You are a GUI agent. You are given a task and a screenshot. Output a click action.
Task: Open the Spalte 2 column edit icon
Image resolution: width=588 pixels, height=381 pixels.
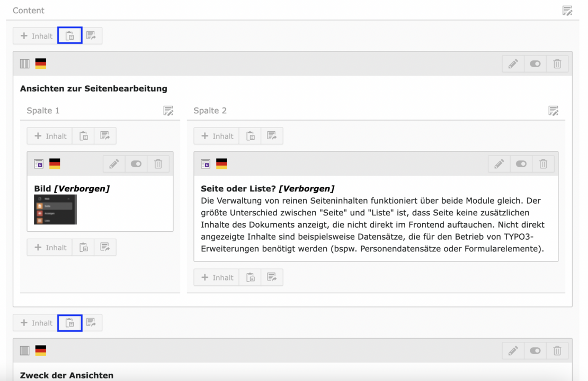coord(554,111)
